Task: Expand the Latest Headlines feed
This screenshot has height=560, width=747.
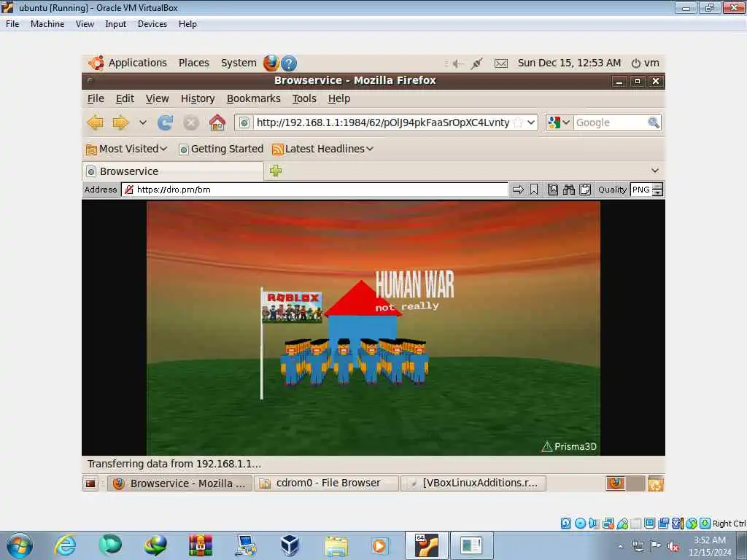Action: click(x=322, y=149)
